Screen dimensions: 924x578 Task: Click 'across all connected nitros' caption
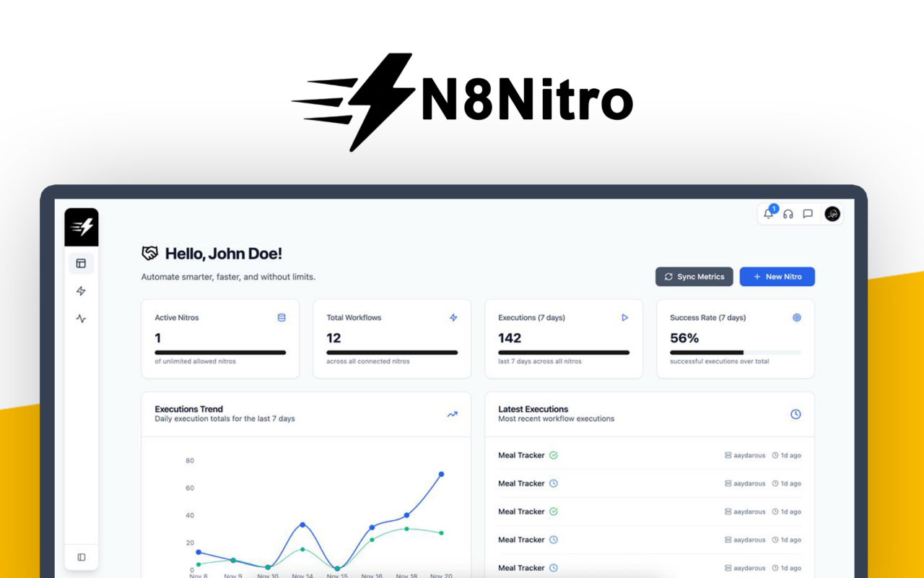[368, 361]
